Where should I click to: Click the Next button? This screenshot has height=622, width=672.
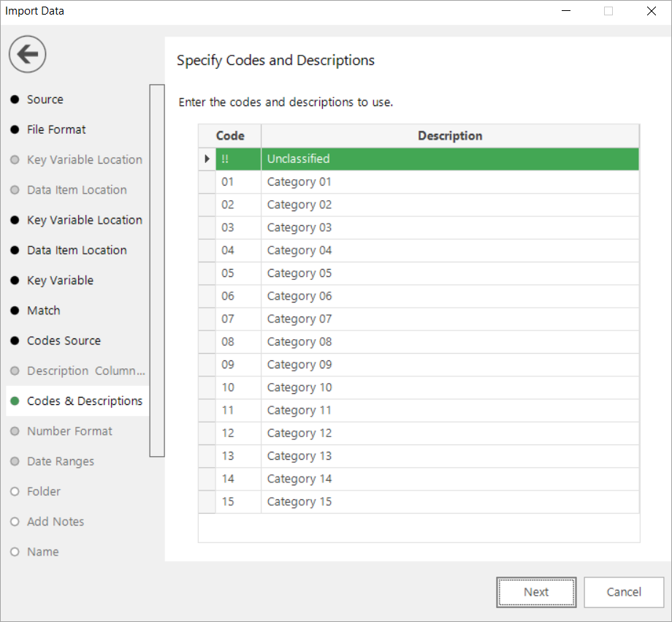coord(536,592)
